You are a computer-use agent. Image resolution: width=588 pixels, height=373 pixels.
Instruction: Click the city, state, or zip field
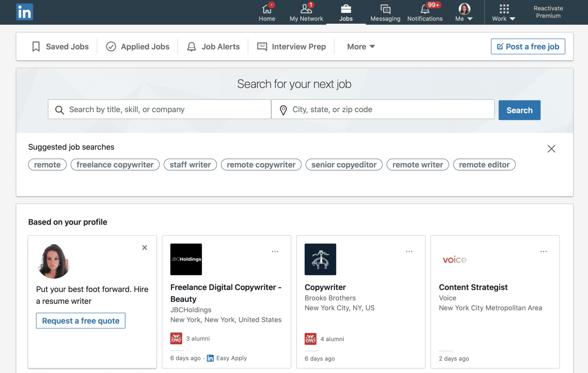382,109
